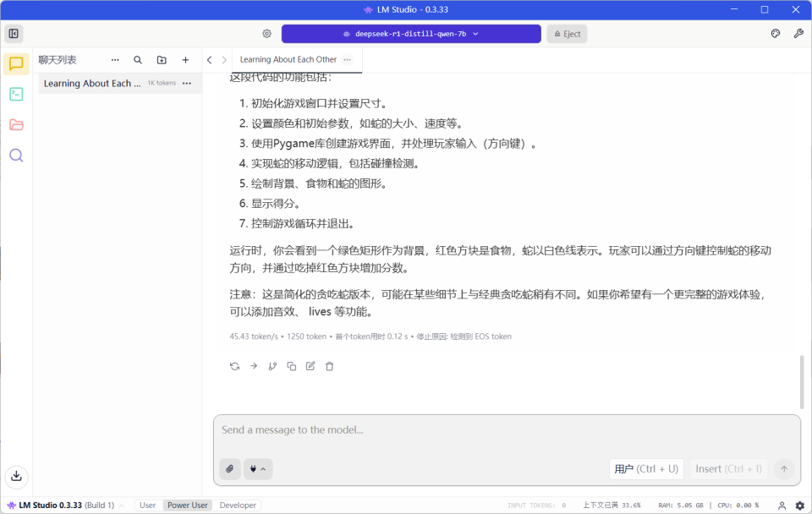
Task: Click 上下文已满 33.6% status entry
Action: click(612, 506)
